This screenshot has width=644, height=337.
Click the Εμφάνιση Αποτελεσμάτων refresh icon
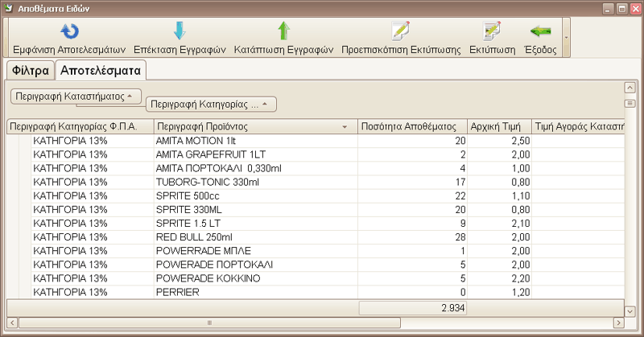coord(69,31)
